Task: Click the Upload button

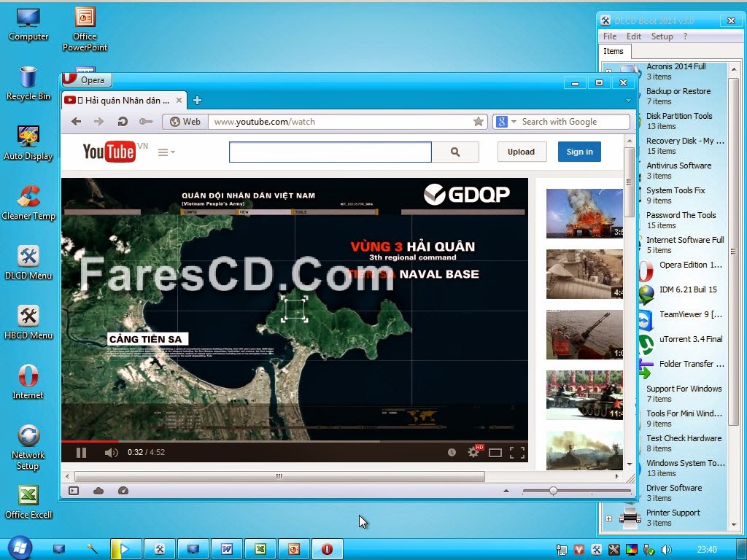Action: [522, 152]
